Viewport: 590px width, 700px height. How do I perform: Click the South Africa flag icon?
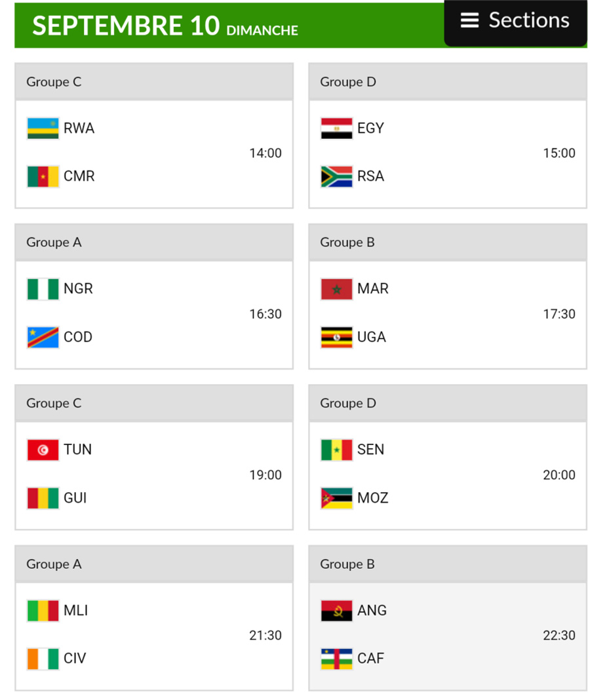click(x=336, y=176)
